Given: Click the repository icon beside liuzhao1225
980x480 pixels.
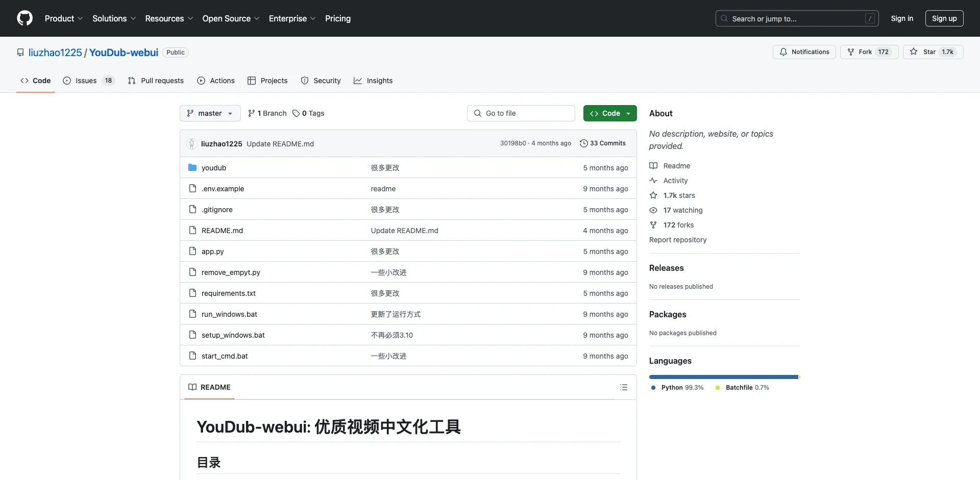Looking at the screenshot, I should coord(20,53).
